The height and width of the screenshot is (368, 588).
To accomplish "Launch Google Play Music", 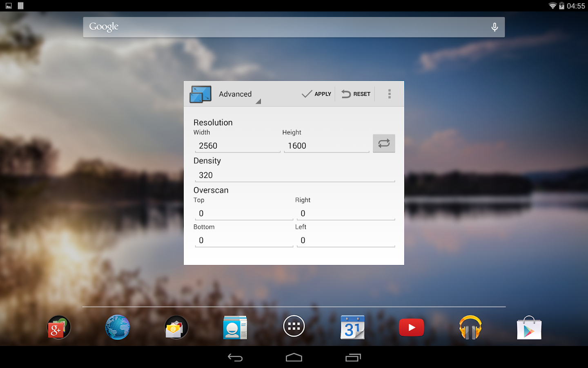I will tap(470, 327).
